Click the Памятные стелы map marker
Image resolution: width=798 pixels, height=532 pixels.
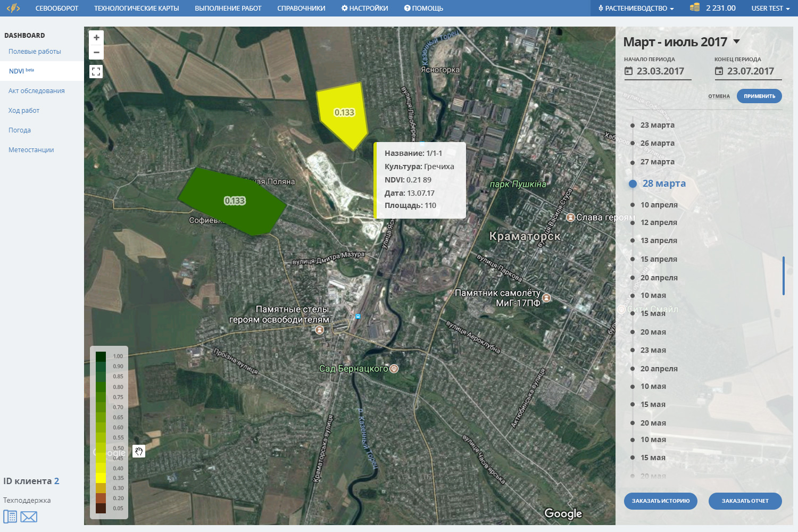click(320, 330)
